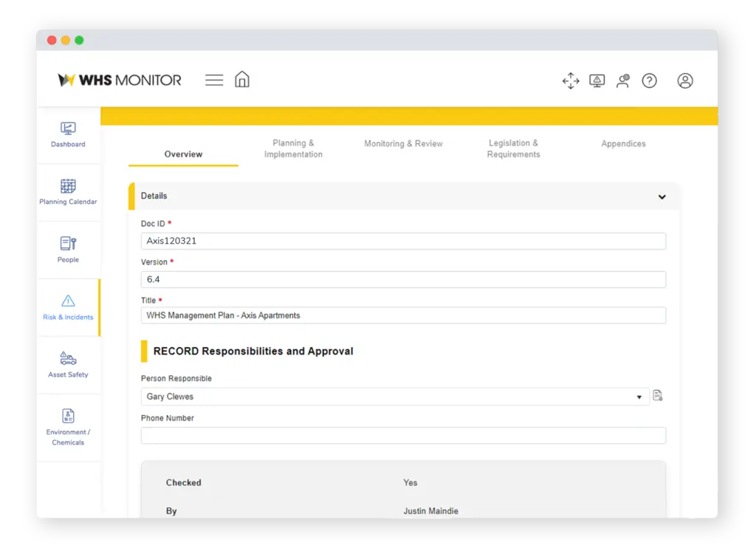Collapse the Details section chevron
Image resolution: width=756 pixels, height=548 pixels.
(662, 196)
